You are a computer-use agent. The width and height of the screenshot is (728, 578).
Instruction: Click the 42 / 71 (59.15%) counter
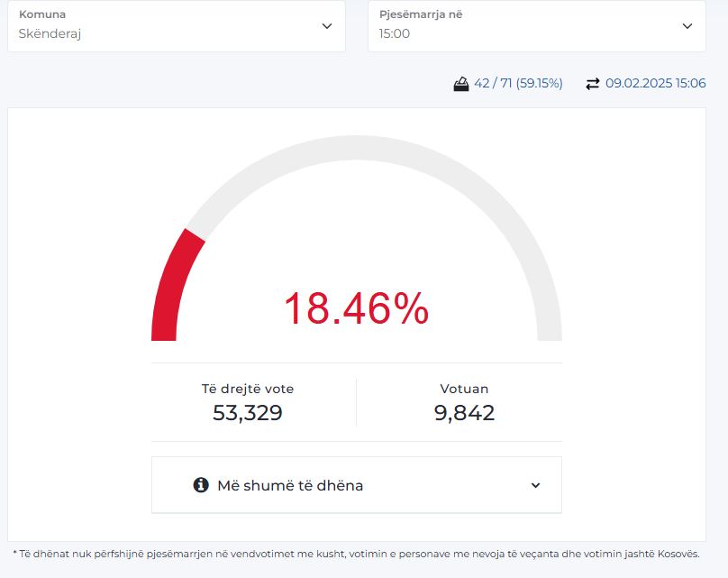coord(518,84)
